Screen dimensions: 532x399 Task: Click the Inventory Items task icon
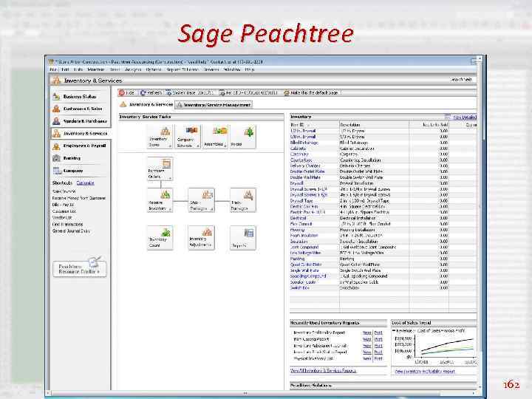(x=160, y=137)
